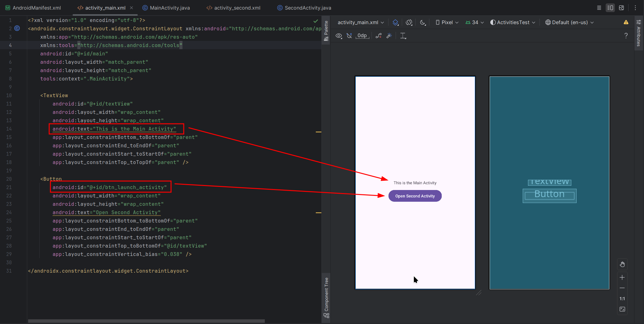Zoom out the design preview
Image resolution: width=644 pixels, height=324 pixels.
(x=622, y=288)
